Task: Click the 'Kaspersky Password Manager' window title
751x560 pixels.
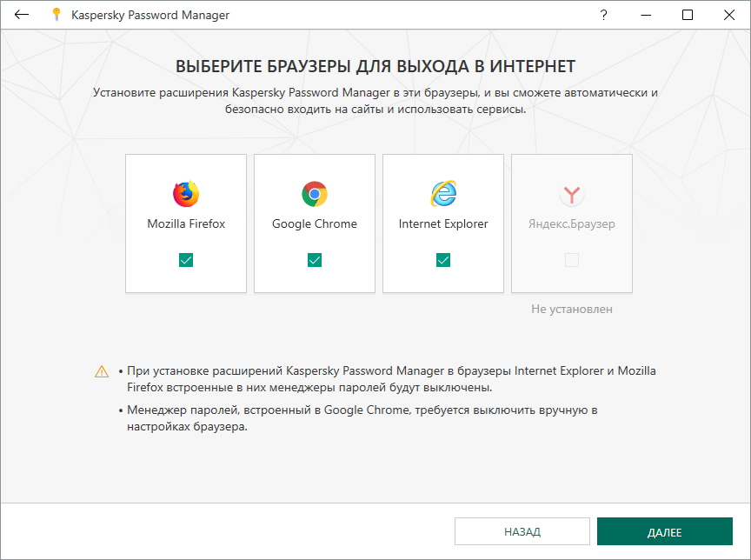Action: point(150,16)
